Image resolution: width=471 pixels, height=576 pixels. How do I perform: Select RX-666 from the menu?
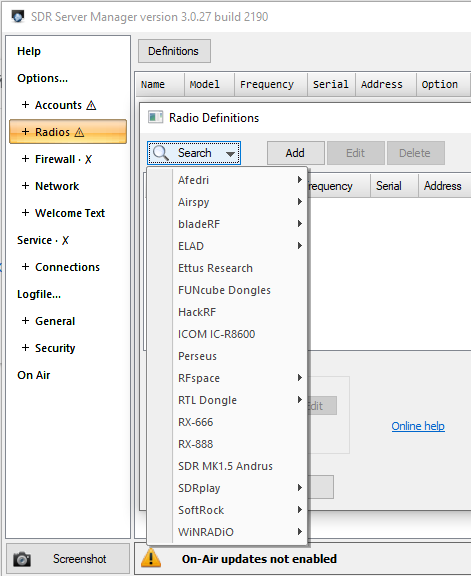point(227,422)
